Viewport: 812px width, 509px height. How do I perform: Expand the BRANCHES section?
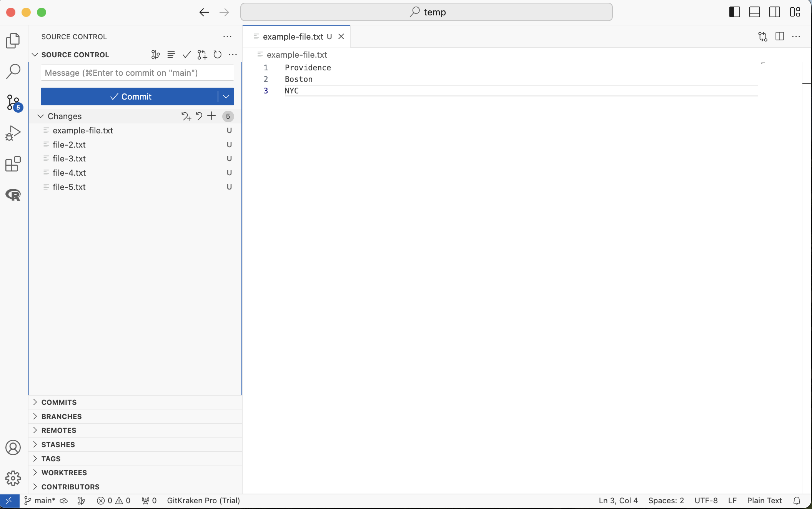(62, 416)
